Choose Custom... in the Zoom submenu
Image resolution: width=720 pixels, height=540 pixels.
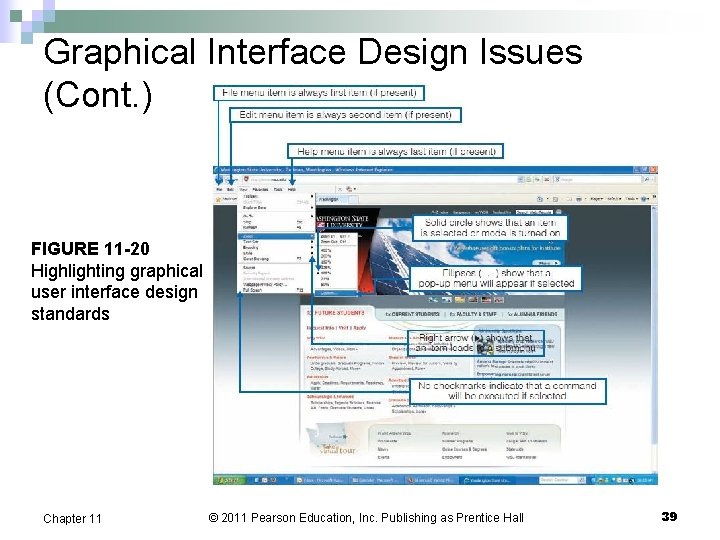pos(337,293)
